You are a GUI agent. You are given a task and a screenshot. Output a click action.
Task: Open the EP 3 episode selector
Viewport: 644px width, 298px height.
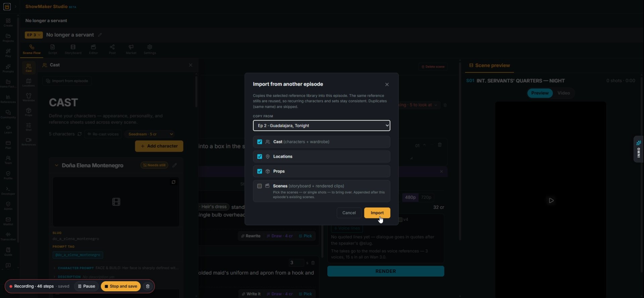[x=34, y=35]
